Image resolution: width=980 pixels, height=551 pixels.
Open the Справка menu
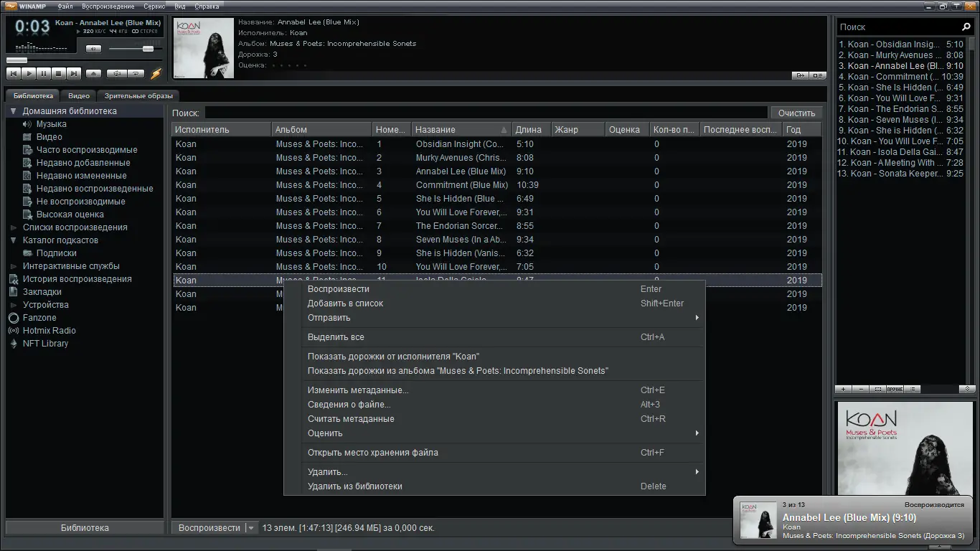[x=207, y=6]
